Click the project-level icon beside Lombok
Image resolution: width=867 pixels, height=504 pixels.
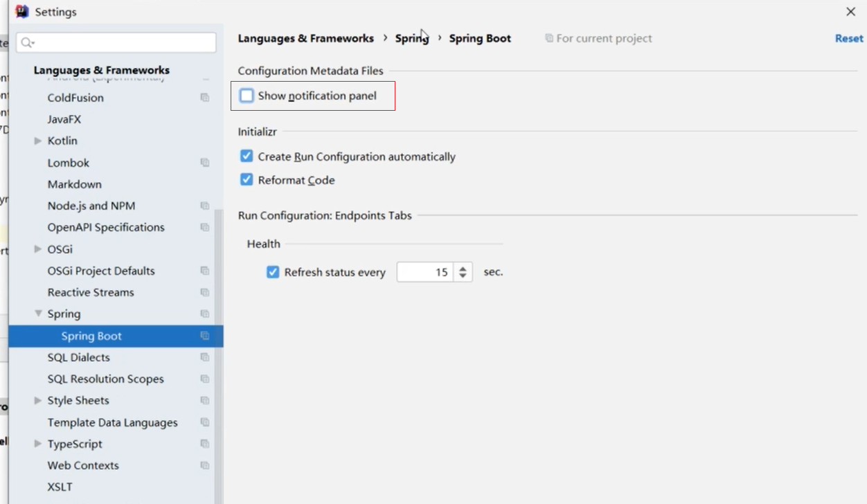[204, 163]
